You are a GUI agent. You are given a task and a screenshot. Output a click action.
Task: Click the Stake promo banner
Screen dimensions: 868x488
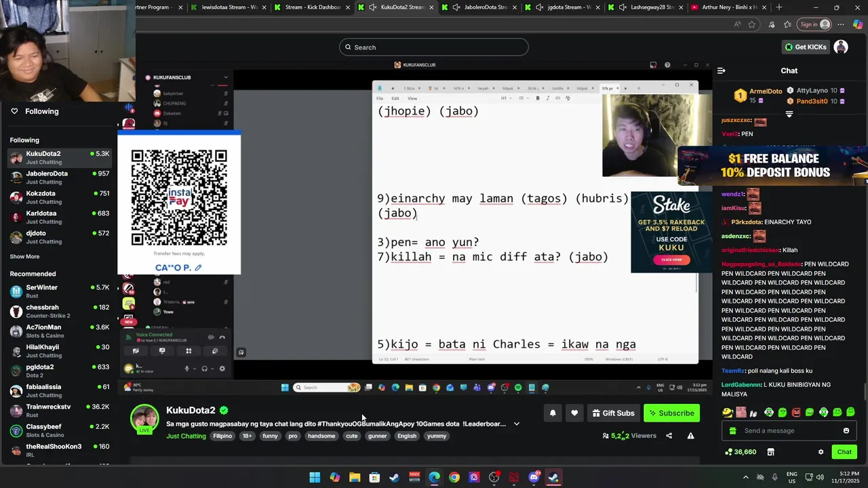[x=671, y=232]
